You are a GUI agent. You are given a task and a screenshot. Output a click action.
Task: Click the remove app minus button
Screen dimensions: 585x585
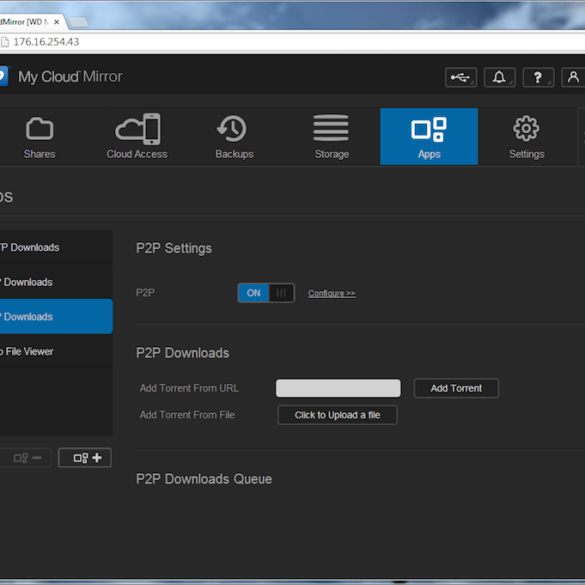click(x=25, y=458)
